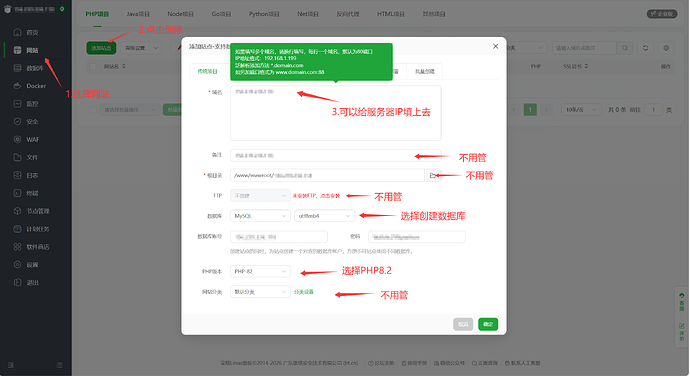Click the panel logo at sidebar top
Image resolution: width=690 pixels, height=376 pixels.
coord(7,9)
